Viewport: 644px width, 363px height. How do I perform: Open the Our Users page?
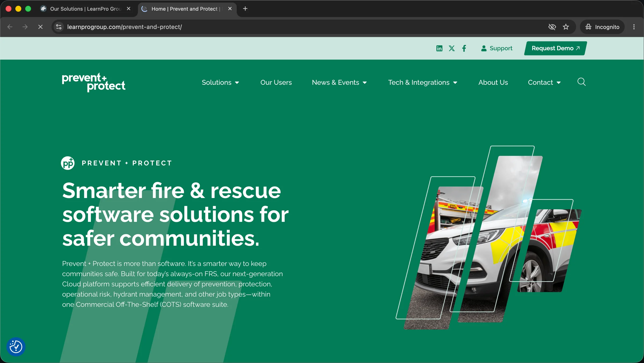(276, 82)
